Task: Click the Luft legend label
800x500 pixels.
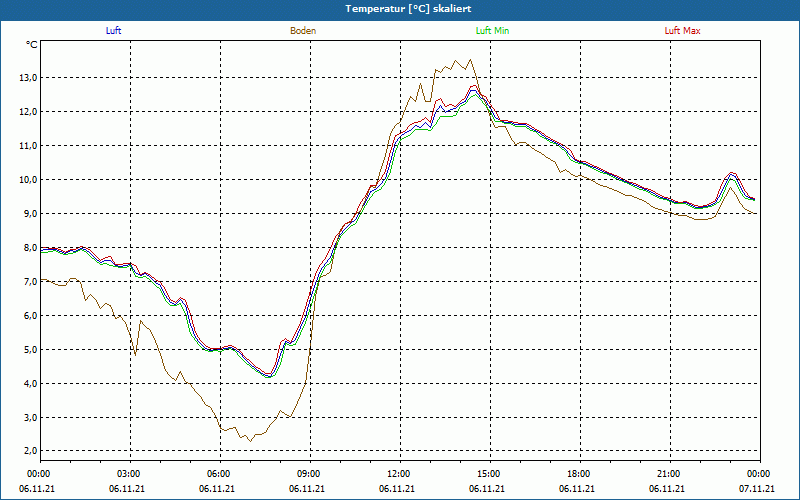Action: pyautogui.click(x=113, y=31)
